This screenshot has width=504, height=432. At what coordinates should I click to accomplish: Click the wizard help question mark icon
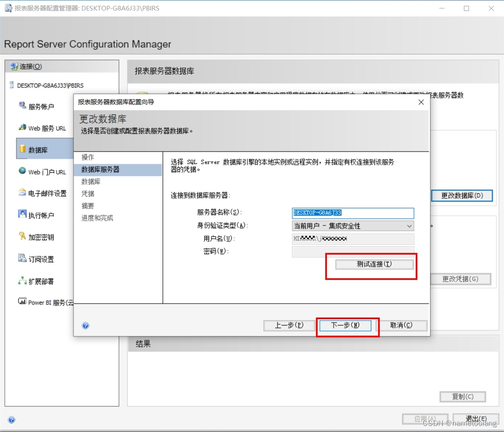click(85, 325)
